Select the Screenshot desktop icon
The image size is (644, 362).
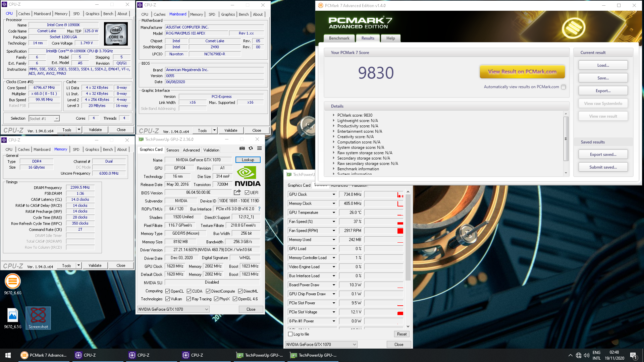(x=38, y=318)
